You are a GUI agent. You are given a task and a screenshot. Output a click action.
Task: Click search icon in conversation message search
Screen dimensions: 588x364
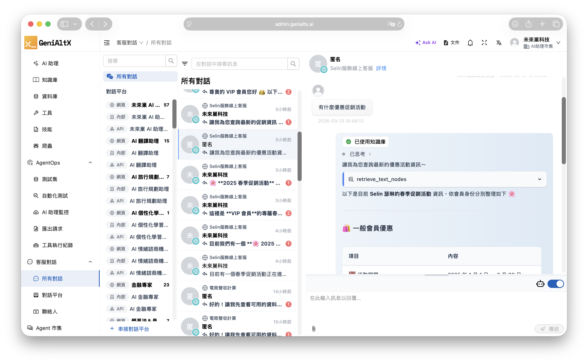[x=293, y=64]
